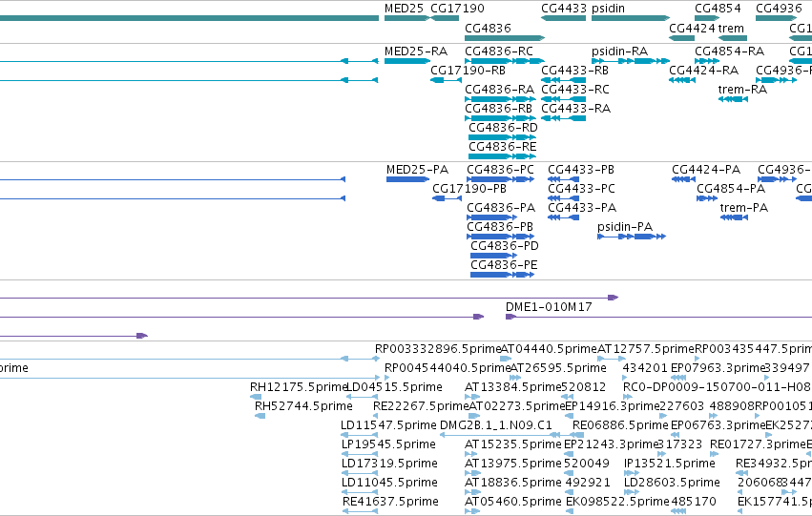Select transcript CG4433-RA
Viewport: 812px width, 516px height.
coord(563,118)
